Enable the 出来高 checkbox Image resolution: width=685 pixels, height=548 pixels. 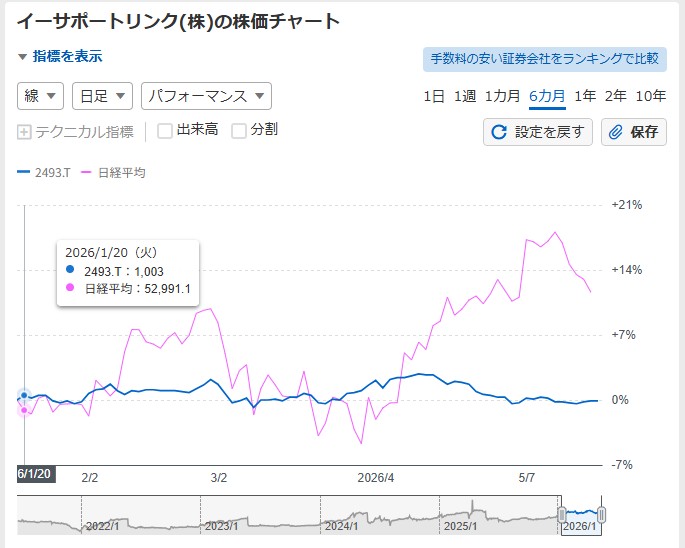pos(165,131)
